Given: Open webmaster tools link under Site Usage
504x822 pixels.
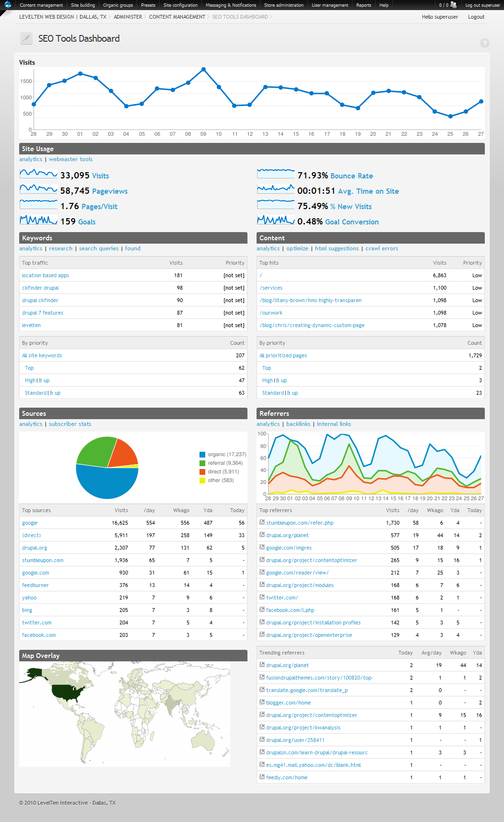Looking at the screenshot, I should pyautogui.click(x=70, y=159).
